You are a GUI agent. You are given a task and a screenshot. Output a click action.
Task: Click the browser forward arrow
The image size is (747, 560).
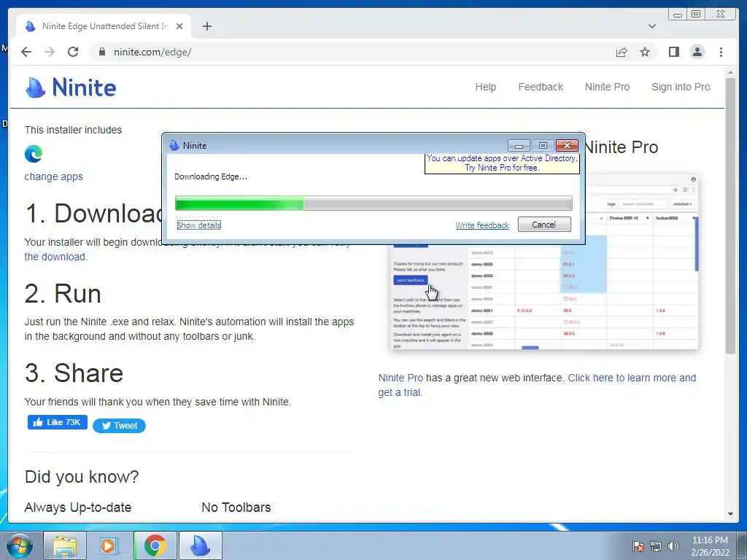[x=50, y=52]
